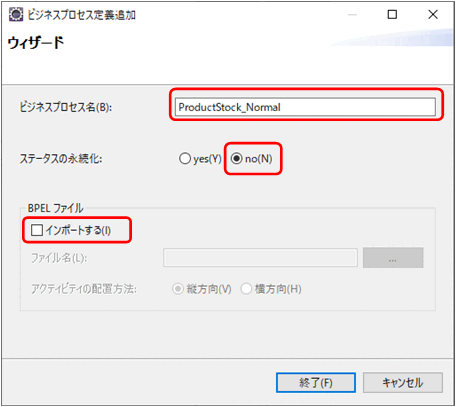Close the ビジネスプロセス定義追加 dialog
This screenshot has width=456, height=407.
pyautogui.click(x=433, y=14)
